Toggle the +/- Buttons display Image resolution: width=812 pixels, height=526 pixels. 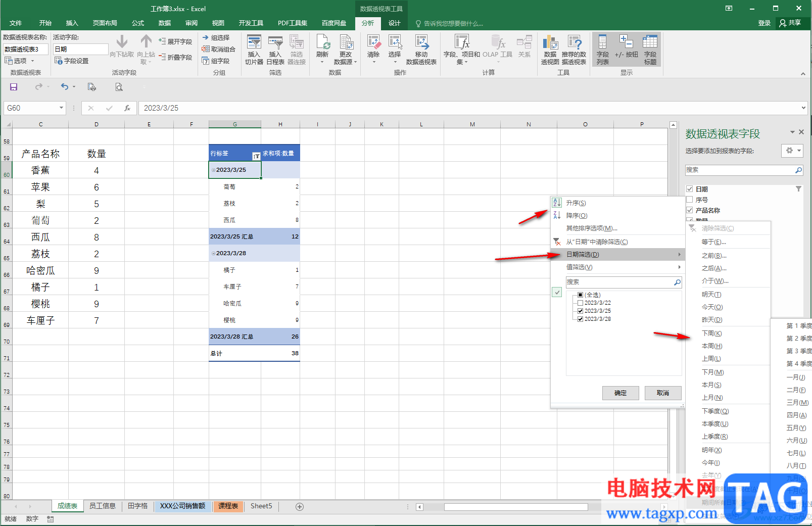pyautogui.click(x=627, y=46)
